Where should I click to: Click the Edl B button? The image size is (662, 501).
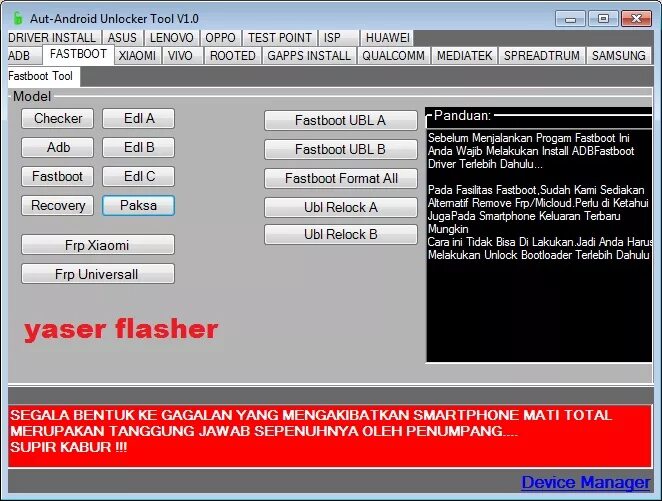click(x=138, y=148)
